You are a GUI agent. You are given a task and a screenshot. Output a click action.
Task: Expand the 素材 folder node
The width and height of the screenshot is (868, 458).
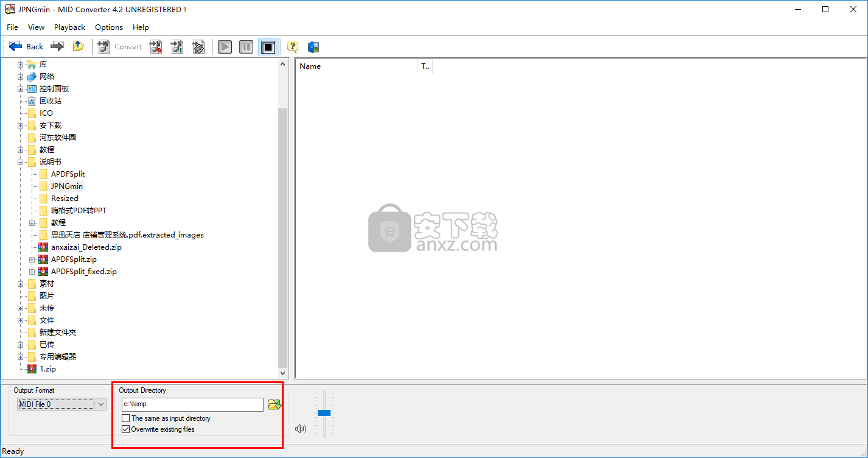[20, 284]
